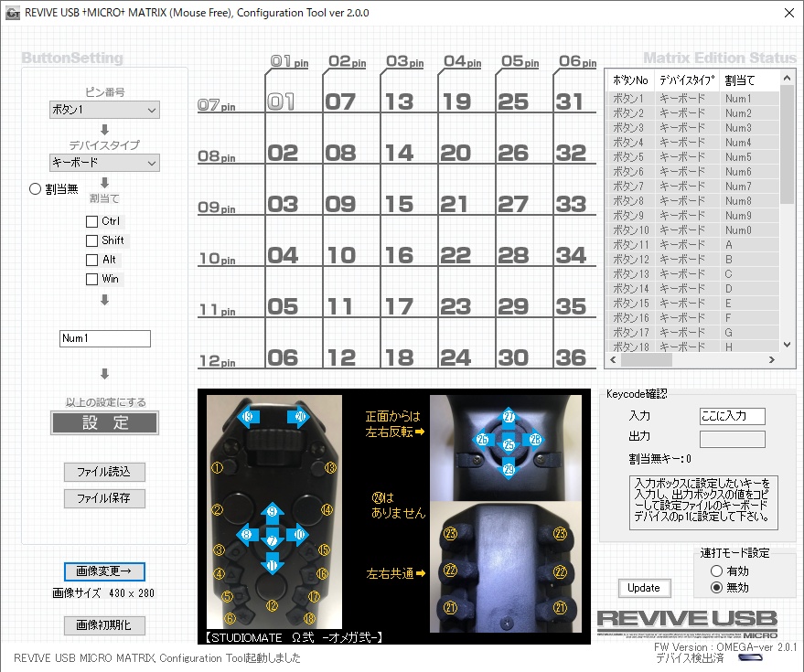This screenshot has width=804, height=672.
Task: Enable the Shift modifier checkbox
Action: (x=91, y=240)
